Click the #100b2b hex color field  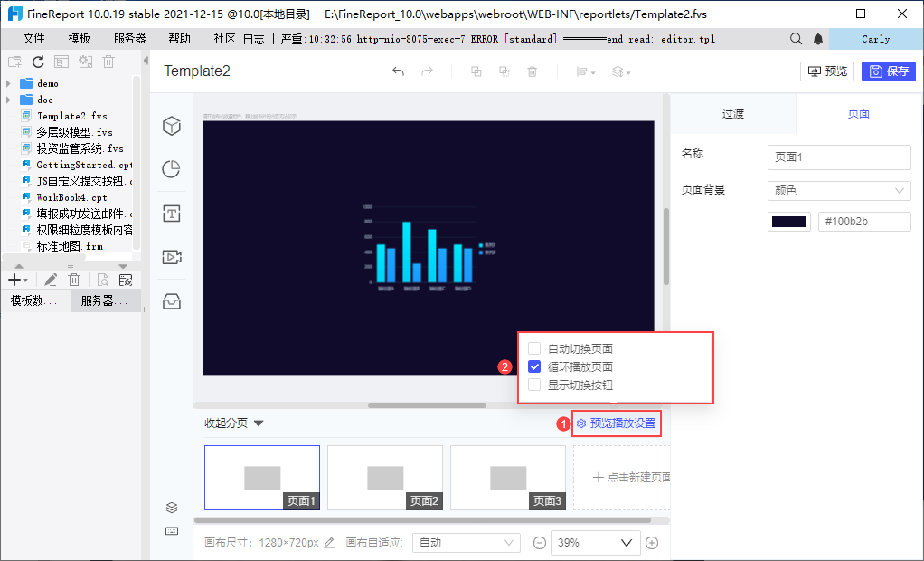tap(864, 222)
